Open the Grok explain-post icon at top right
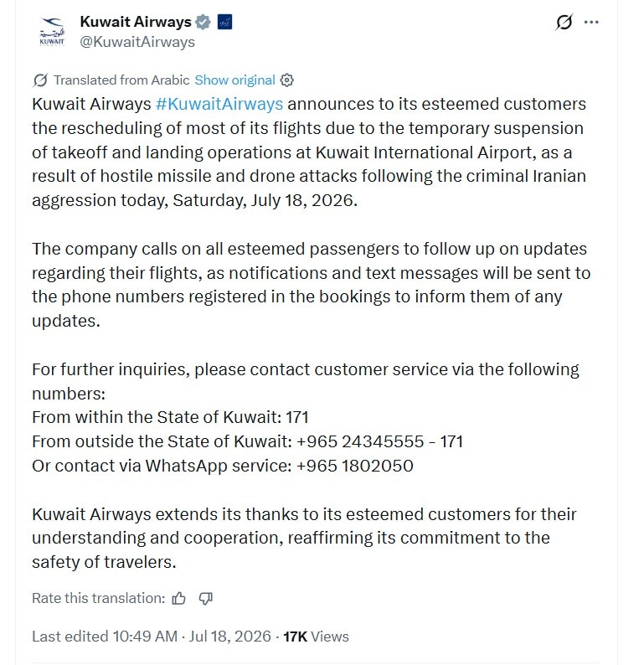This screenshot has height=665, width=644. [564, 22]
